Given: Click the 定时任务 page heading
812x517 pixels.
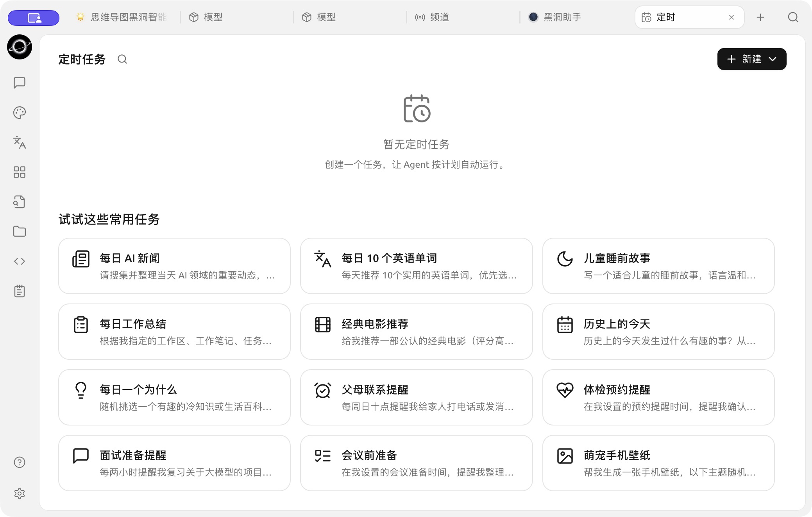Looking at the screenshot, I should [x=82, y=59].
